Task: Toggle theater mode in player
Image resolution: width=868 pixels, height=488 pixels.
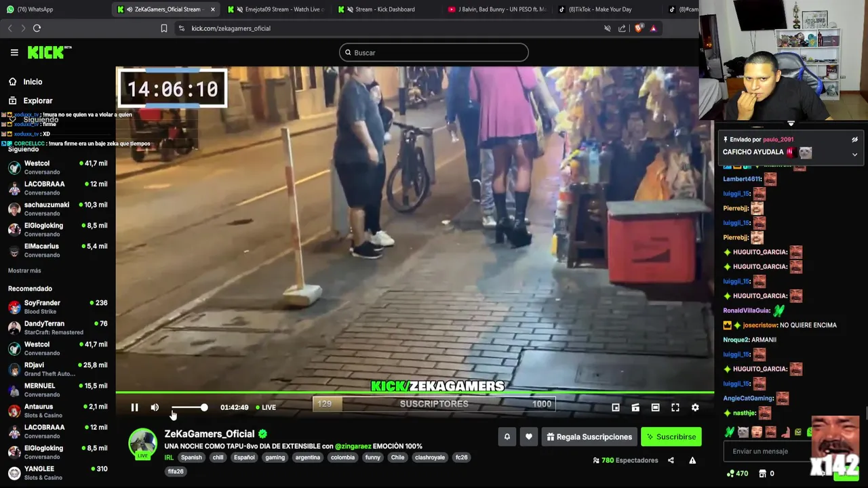Action: pos(655,407)
